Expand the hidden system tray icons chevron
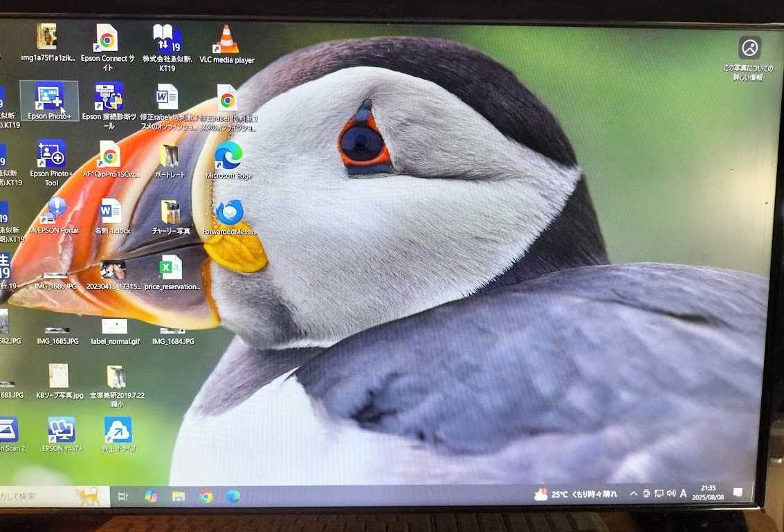Image resolution: width=784 pixels, height=532 pixels. (x=633, y=493)
